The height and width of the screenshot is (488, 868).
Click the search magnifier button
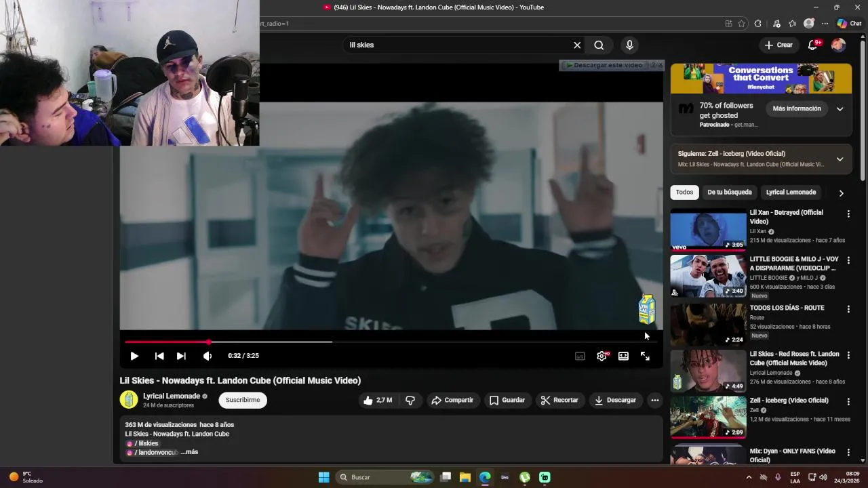click(x=599, y=45)
